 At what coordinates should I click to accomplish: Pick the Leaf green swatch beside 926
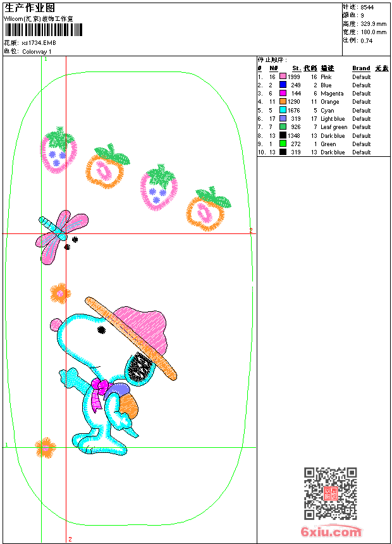coord(283,127)
